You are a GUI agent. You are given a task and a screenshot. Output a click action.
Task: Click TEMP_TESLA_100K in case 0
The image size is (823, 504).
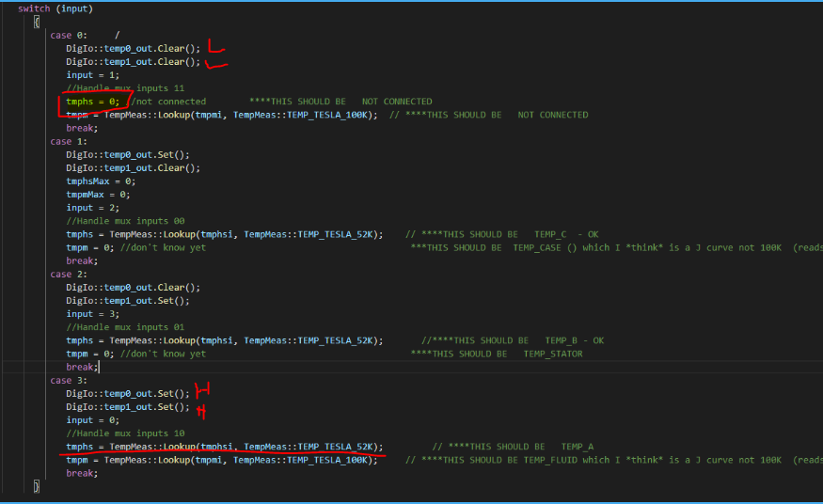click(x=331, y=115)
